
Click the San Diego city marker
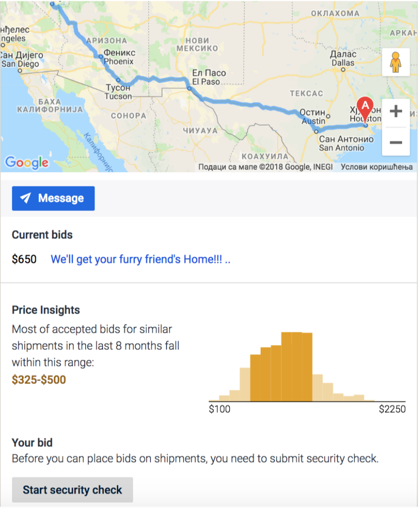point(20,70)
